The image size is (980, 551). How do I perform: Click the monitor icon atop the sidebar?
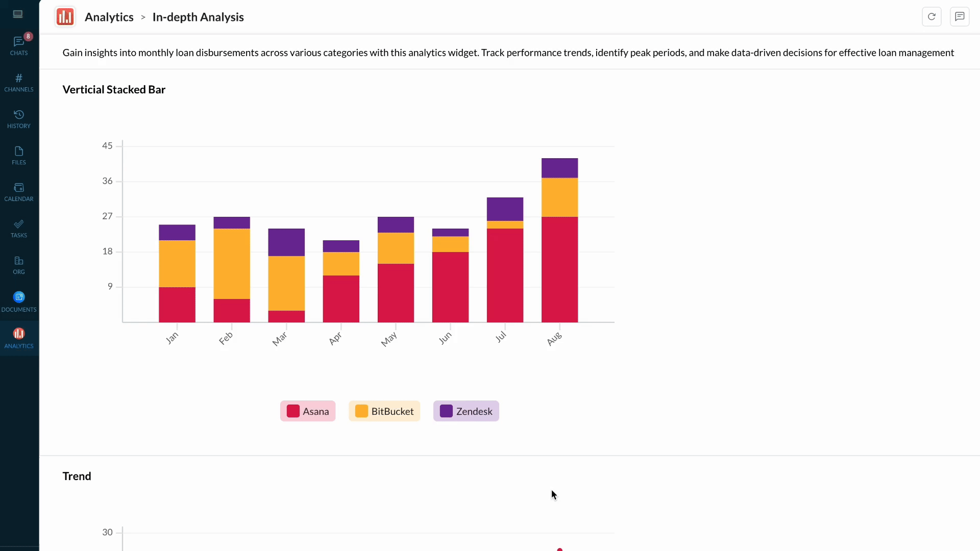coord(18,14)
